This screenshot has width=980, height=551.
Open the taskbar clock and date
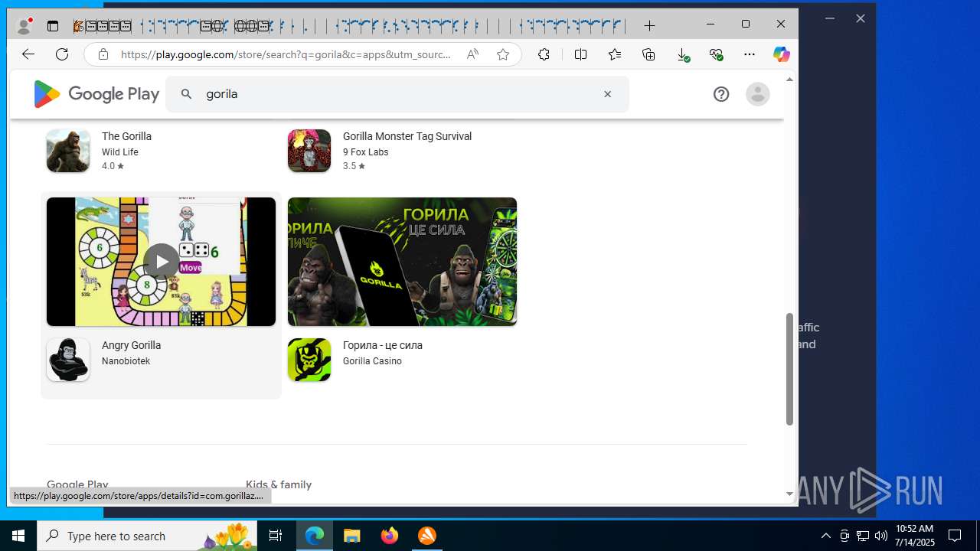[x=914, y=536]
